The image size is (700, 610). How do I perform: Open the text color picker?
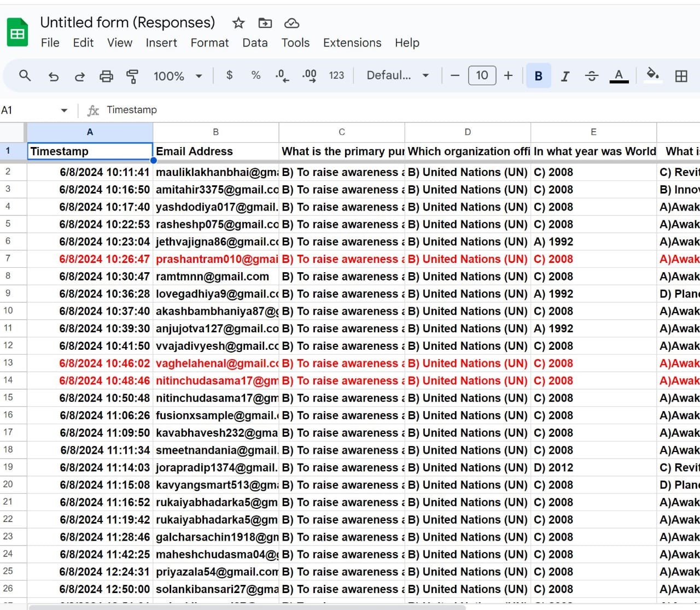[x=619, y=76]
